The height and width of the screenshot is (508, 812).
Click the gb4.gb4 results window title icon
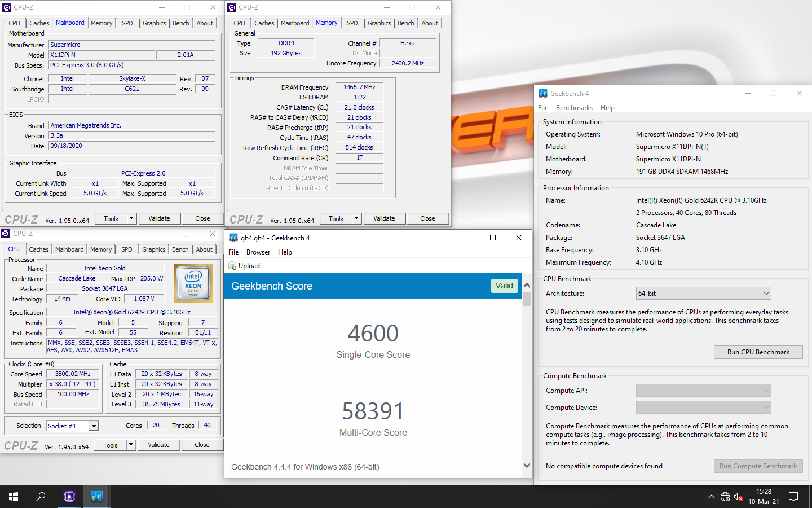pyautogui.click(x=233, y=238)
